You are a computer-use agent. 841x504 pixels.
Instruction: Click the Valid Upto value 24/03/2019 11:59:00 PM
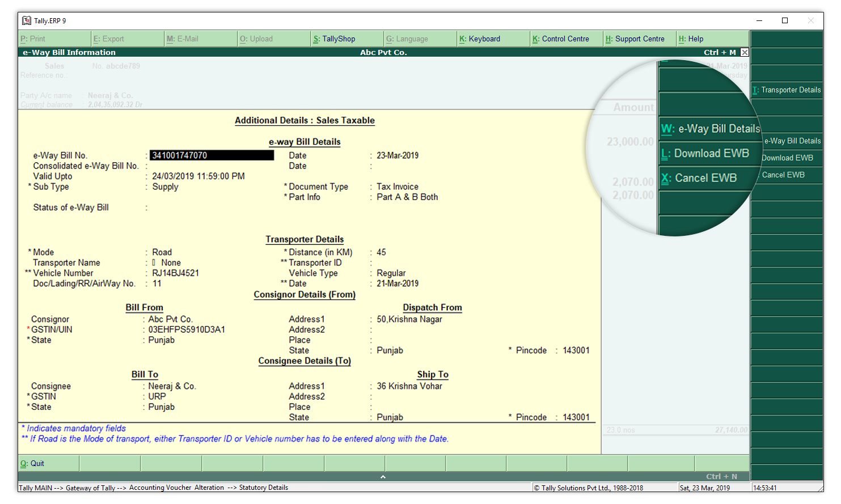(198, 176)
